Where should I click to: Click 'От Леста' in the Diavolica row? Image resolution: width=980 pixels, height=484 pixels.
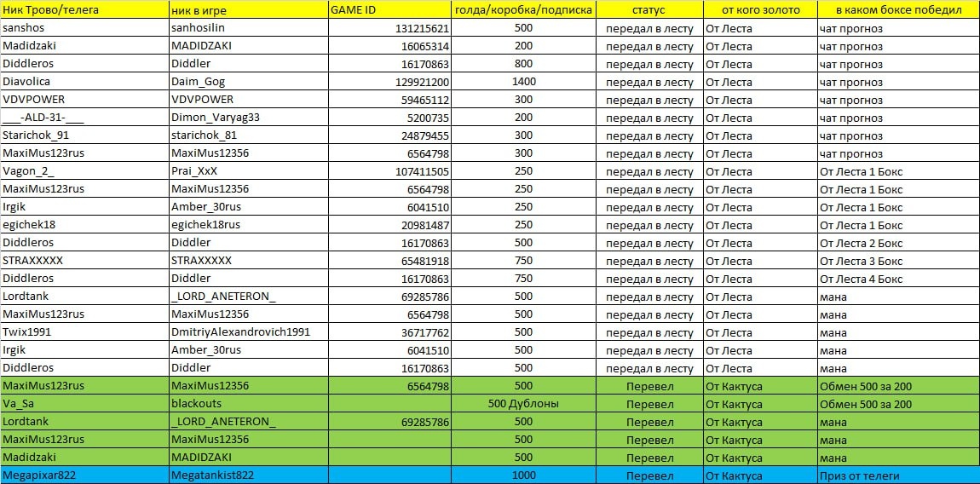(x=761, y=82)
